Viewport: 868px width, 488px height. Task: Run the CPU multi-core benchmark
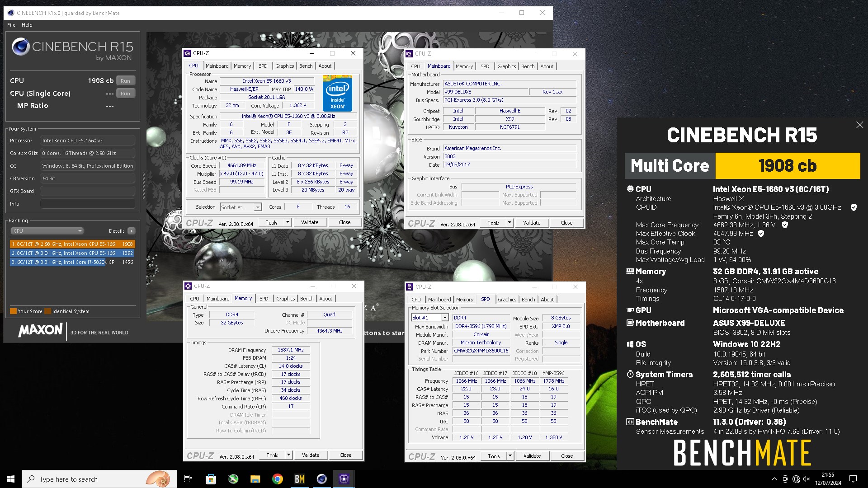pyautogui.click(x=125, y=81)
